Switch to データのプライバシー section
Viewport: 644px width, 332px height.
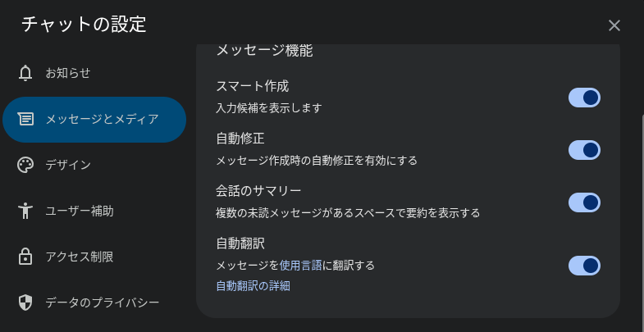tap(94, 302)
